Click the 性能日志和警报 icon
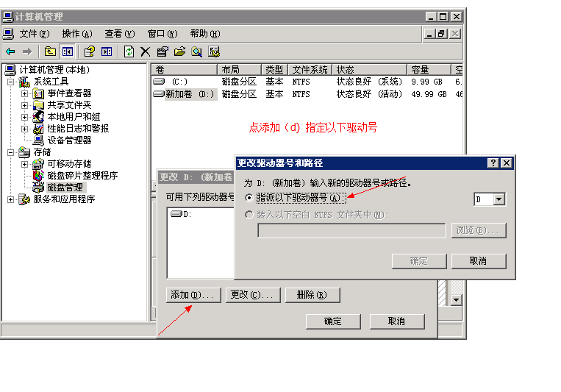Image resolution: width=561 pixels, height=392 pixels. click(x=38, y=129)
